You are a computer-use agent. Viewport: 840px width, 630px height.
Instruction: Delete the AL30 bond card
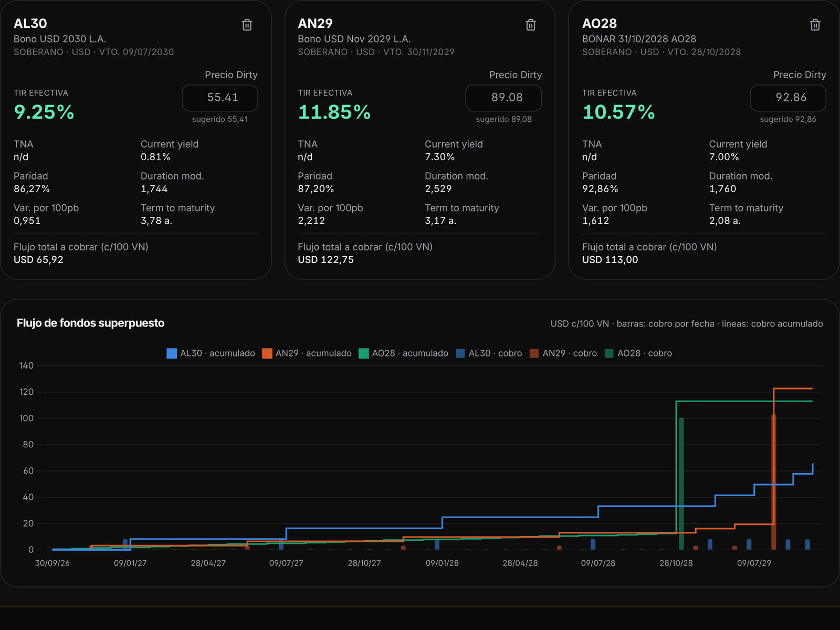247,25
